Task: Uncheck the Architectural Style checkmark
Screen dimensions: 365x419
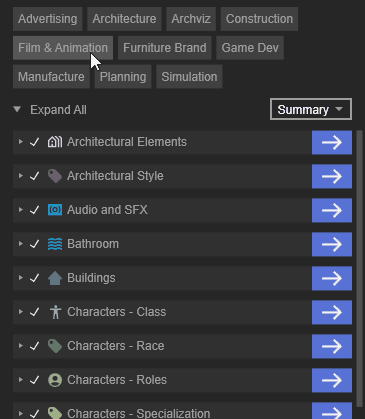Action: pyautogui.click(x=35, y=176)
